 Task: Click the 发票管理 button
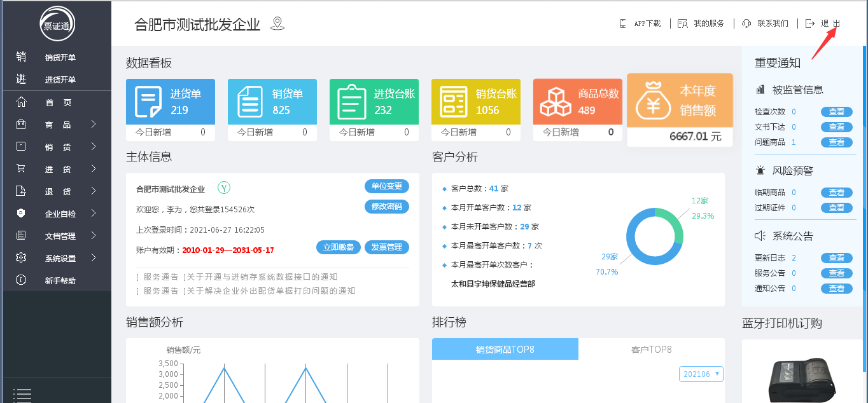click(x=387, y=247)
